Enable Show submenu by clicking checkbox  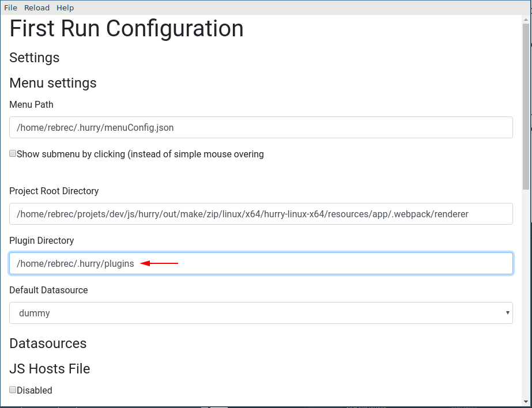pos(13,154)
